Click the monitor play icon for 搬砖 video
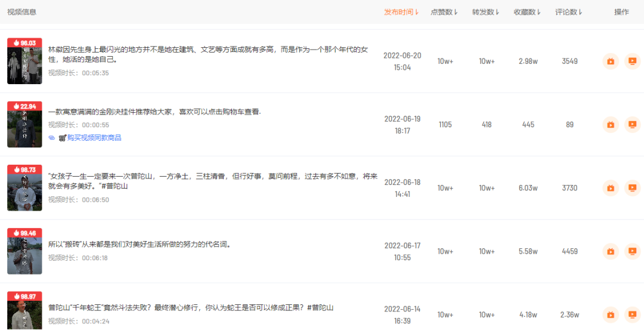 [x=633, y=251]
